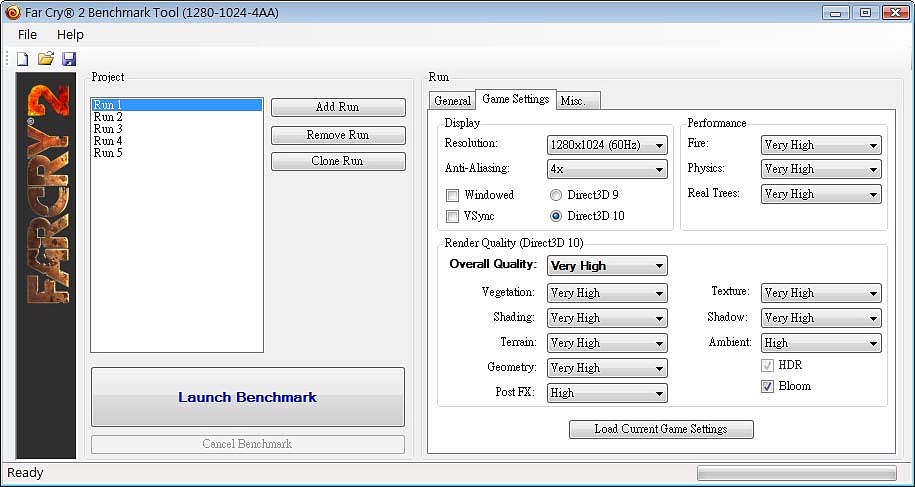Click the Far Cry 2 title bar icon
915x487 pixels.
[x=13, y=12]
